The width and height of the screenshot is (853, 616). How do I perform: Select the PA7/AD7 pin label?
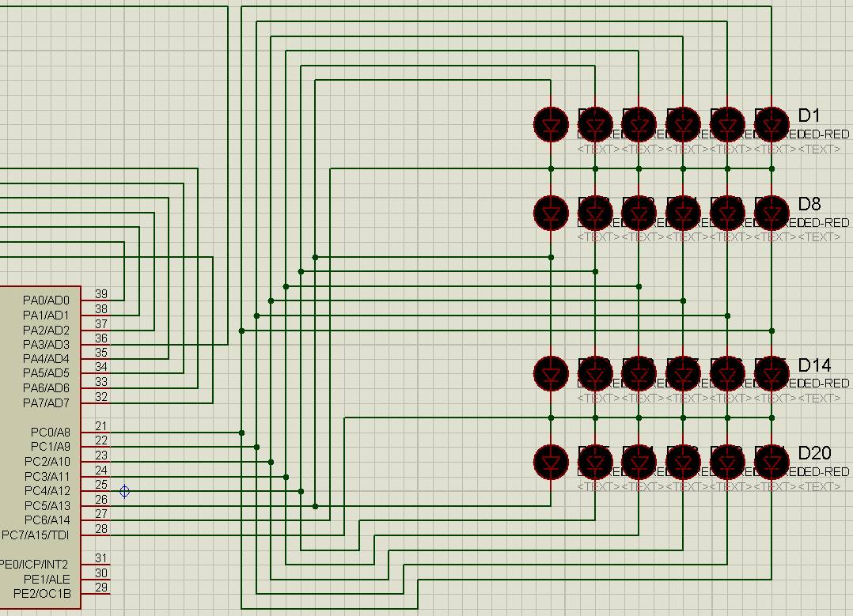(46, 402)
